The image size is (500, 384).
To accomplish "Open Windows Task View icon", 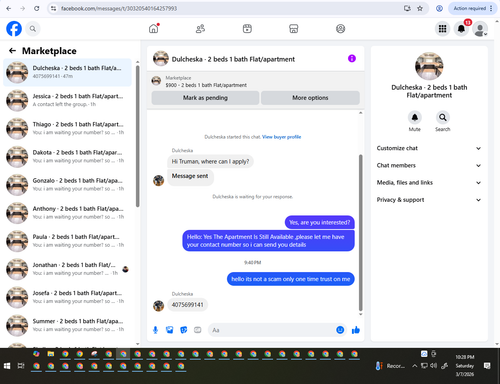I will (x=21, y=366).
